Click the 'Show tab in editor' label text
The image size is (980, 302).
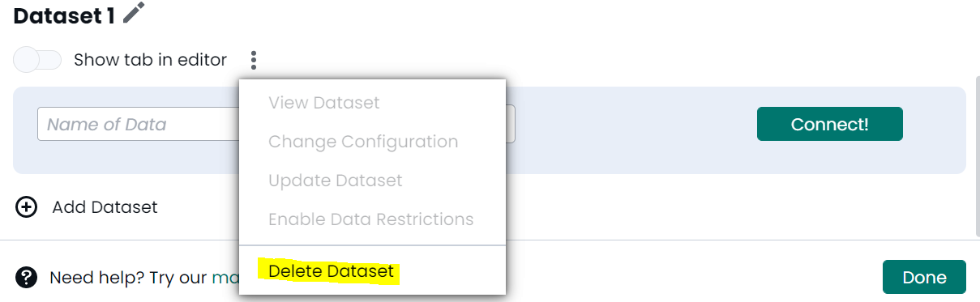pos(151,60)
